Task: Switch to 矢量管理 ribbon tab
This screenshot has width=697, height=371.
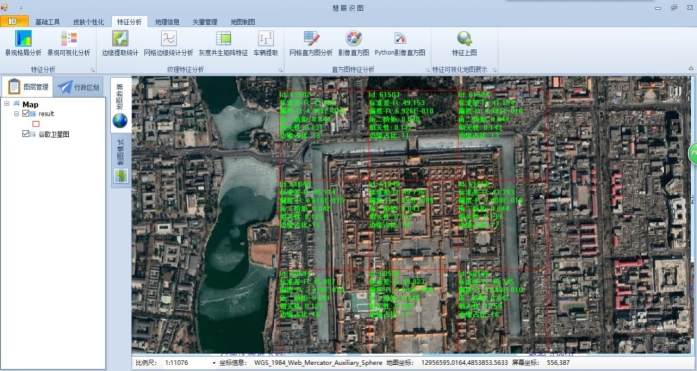Action: 205,22
